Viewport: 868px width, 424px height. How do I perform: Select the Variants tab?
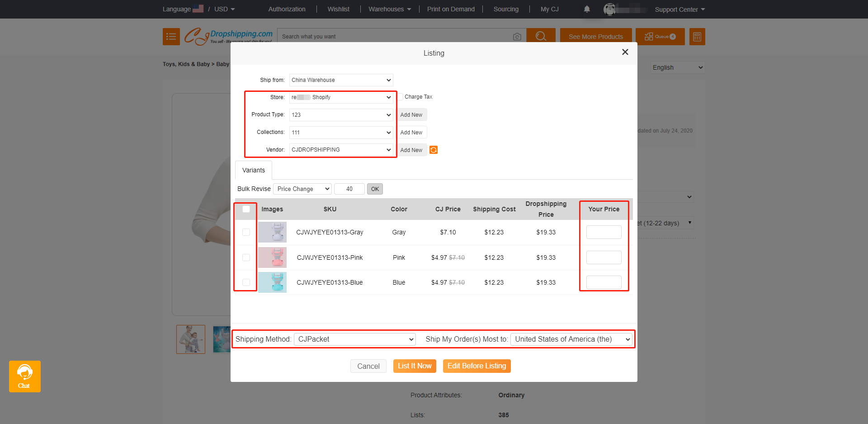253,170
